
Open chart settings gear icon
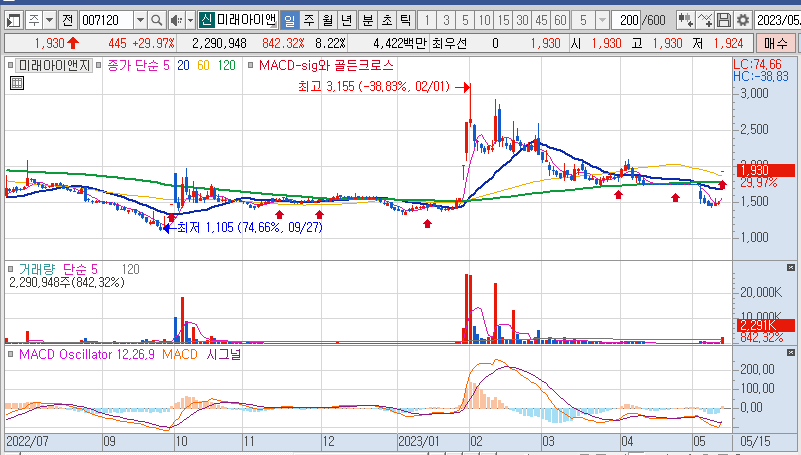(x=743, y=20)
